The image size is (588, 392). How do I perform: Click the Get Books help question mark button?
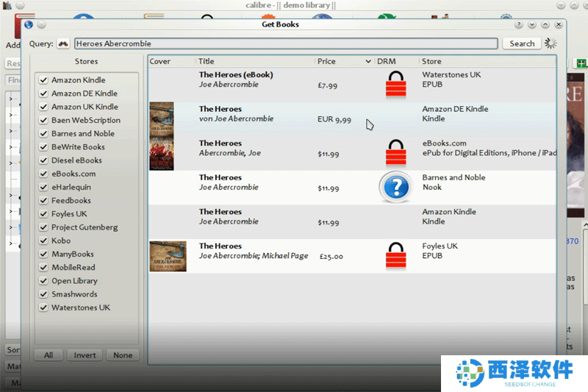point(519,25)
